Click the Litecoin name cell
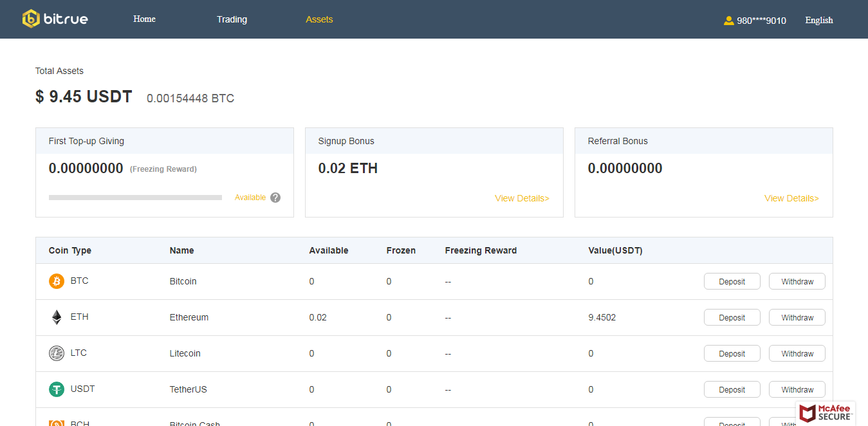This screenshot has height=426, width=868. (185, 353)
